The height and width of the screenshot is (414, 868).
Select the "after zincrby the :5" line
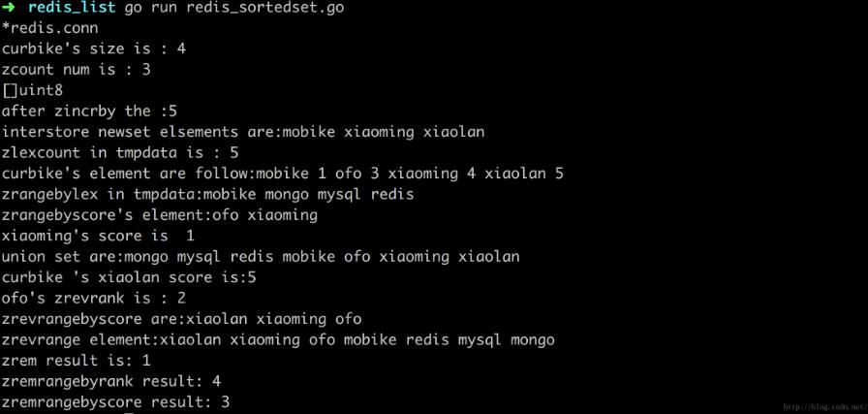[89, 111]
